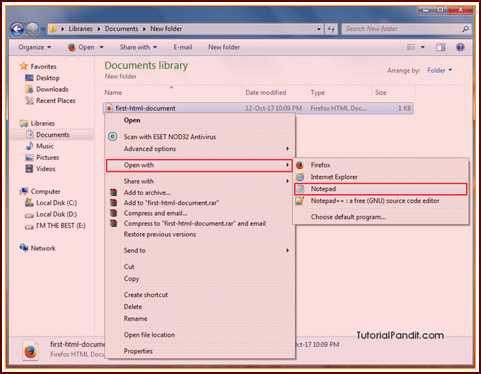This screenshot has height=374, width=481.
Task: Click the Back navigation arrow button
Action: tap(17, 29)
